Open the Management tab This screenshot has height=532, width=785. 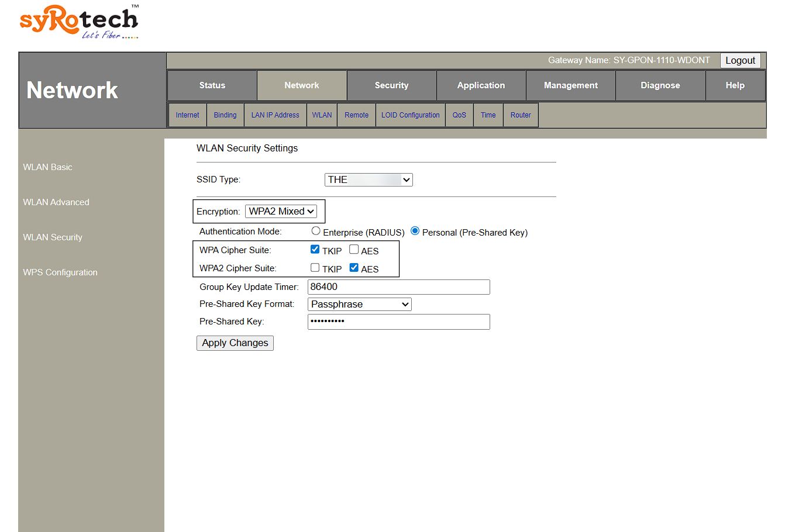pyautogui.click(x=570, y=85)
